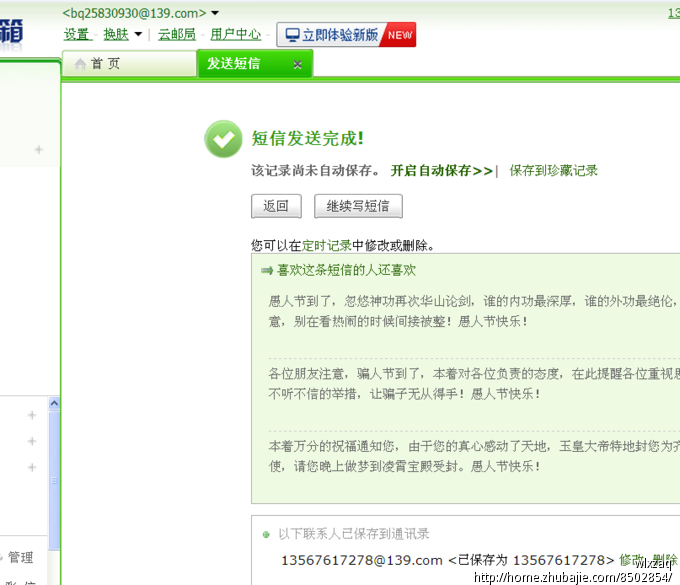
Task: Switch to the 首页 tab
Action: click(129, 64)
